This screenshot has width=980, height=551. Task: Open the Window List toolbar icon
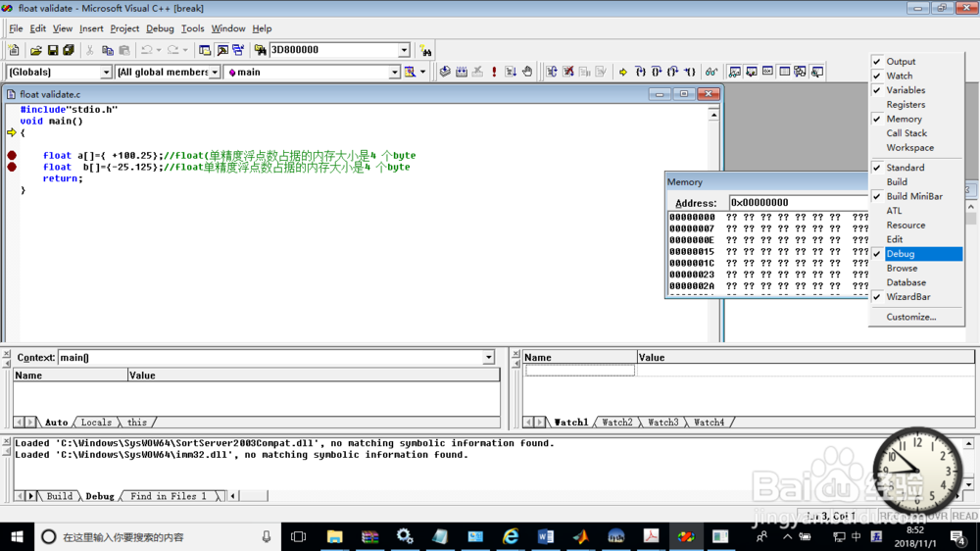coord(238,50)
